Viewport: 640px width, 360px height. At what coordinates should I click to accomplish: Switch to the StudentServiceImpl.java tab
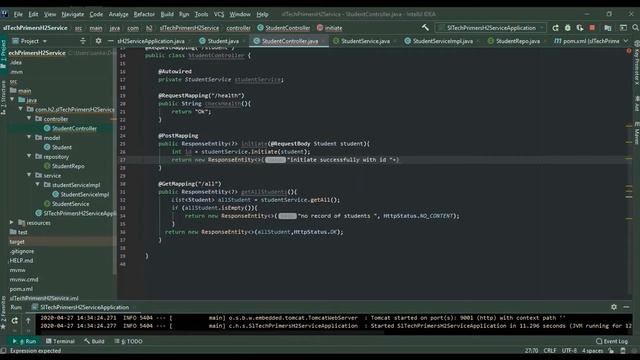click(442, 41)
